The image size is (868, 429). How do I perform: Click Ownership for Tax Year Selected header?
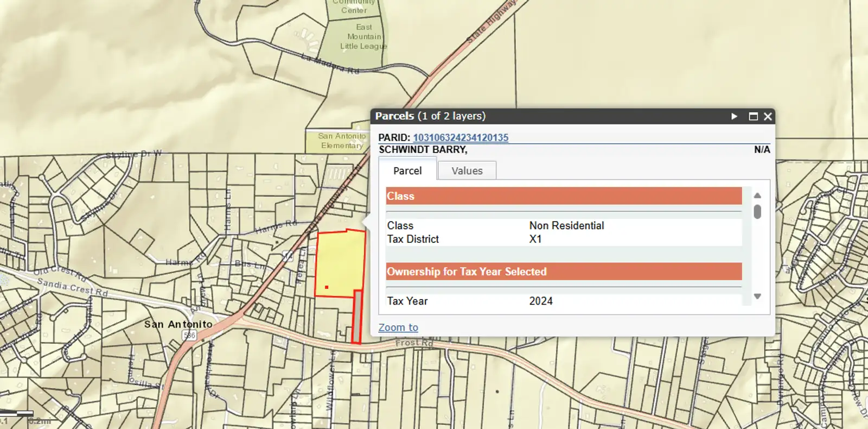564,272
